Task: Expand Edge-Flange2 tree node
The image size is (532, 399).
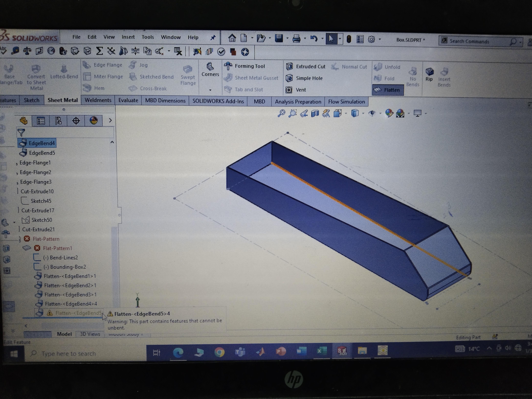Action: pyautogui.click(x=17, y=173)
